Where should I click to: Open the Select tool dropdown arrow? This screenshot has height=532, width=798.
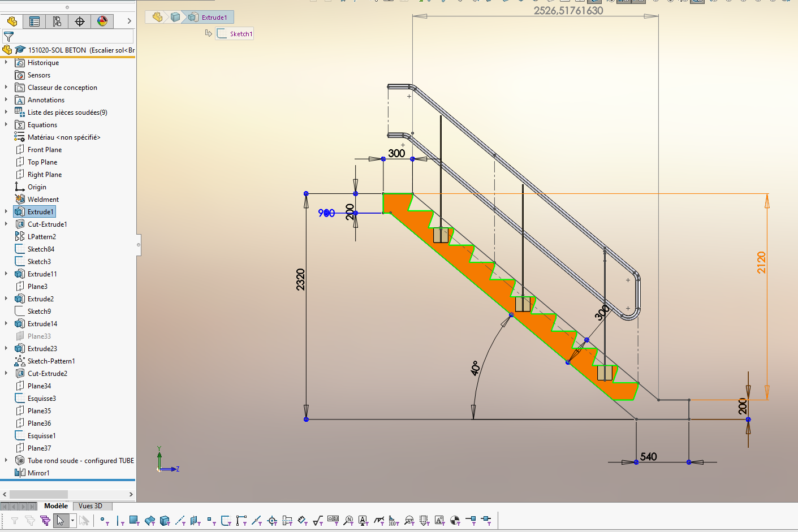tap(72, 521)
